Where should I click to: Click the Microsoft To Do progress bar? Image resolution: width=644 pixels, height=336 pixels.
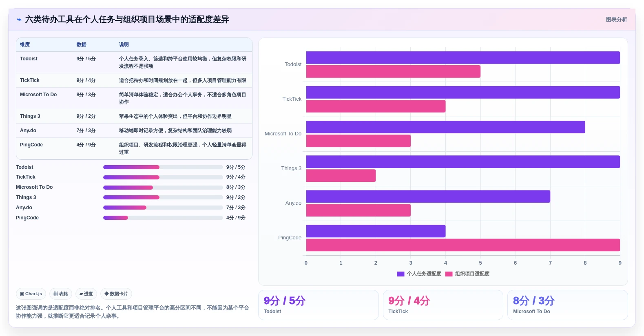163,188
